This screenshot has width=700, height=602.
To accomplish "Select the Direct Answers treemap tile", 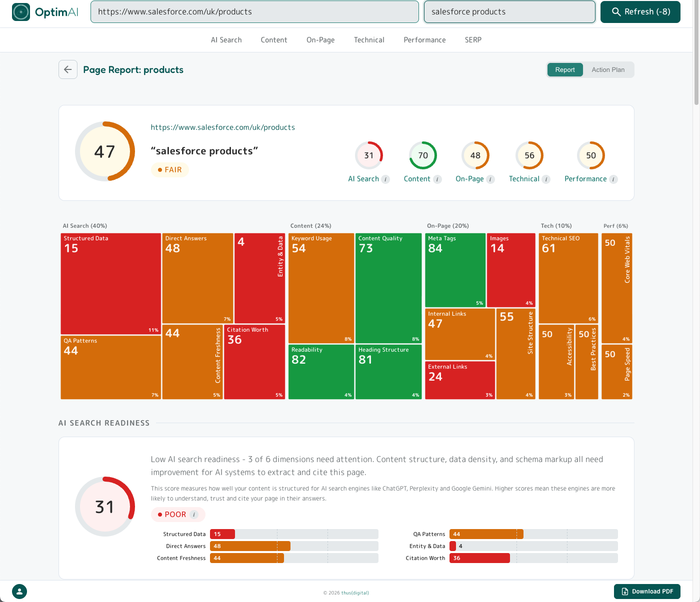I will pos(198,278).
